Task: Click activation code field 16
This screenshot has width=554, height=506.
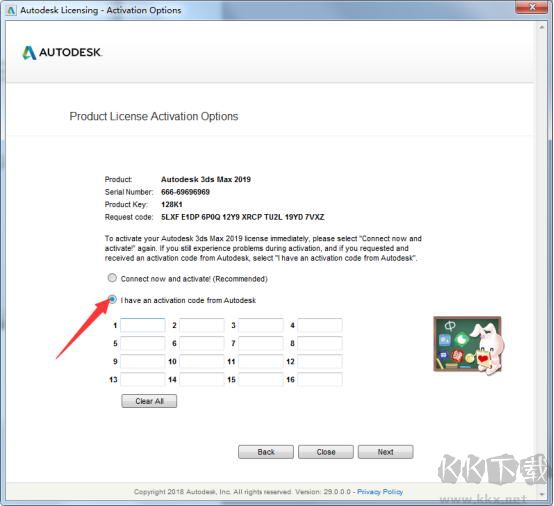Action: click(320, 380)
